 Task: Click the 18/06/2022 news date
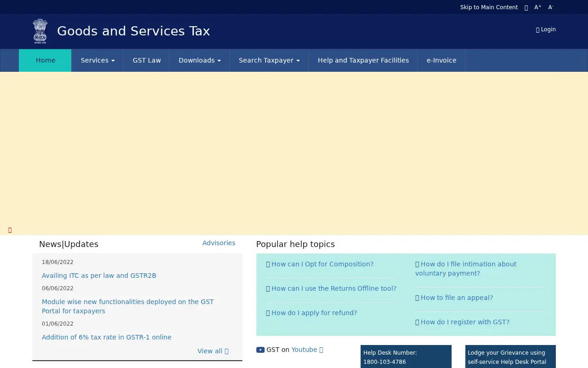[x=57, y=262]
